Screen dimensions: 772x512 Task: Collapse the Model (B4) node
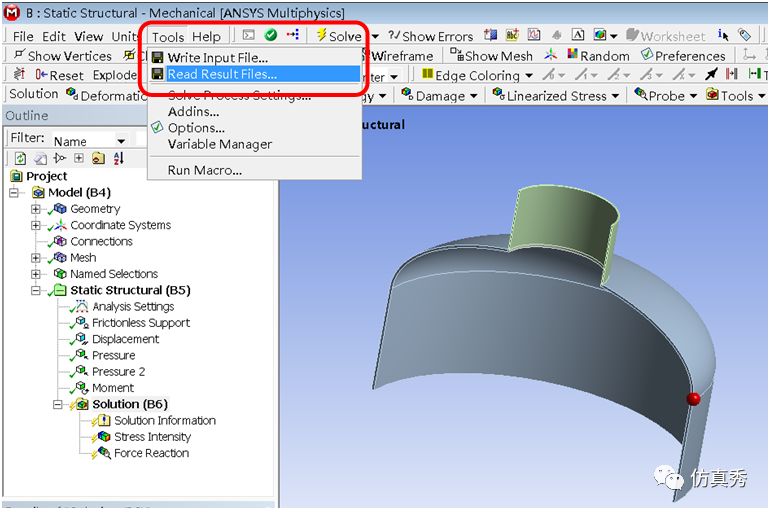tap(14, 192)
